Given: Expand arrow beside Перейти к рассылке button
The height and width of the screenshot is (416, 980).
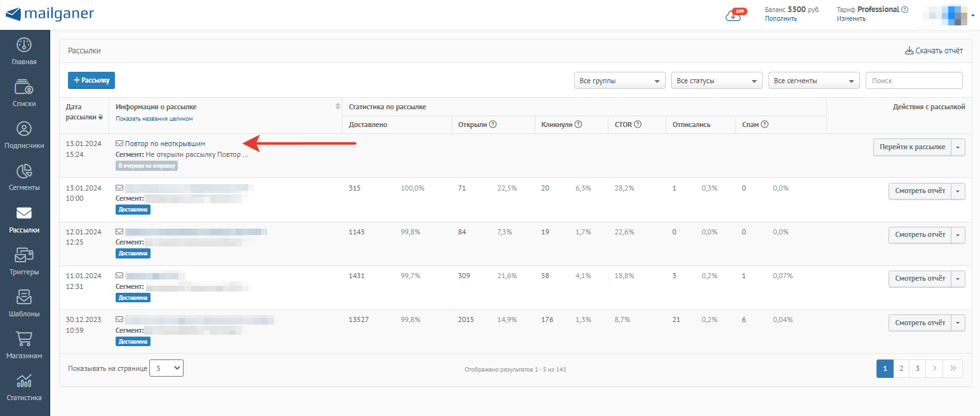Looking at the screenshot, I should (x=959, y=147).
